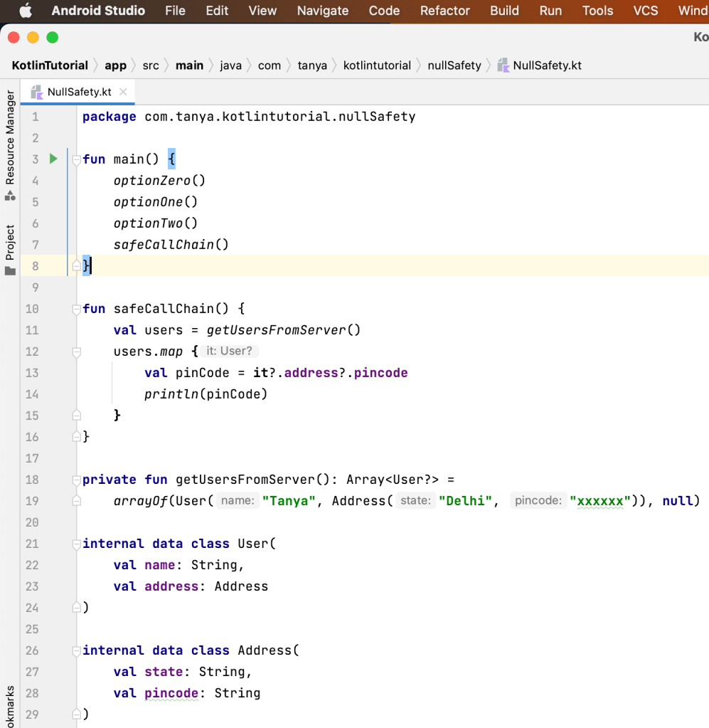
Task: Click line number 17 in gutter
Action: click(x=32, y=458)
